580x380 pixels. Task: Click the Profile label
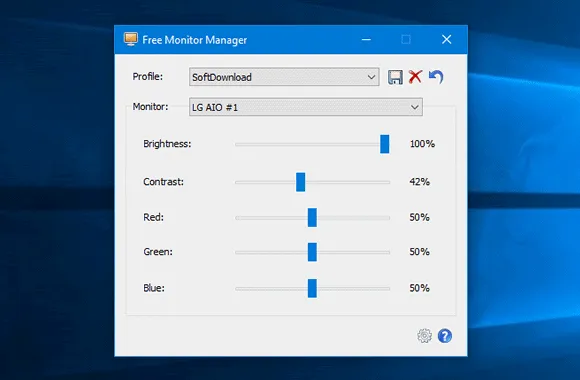tap(148, 77)
